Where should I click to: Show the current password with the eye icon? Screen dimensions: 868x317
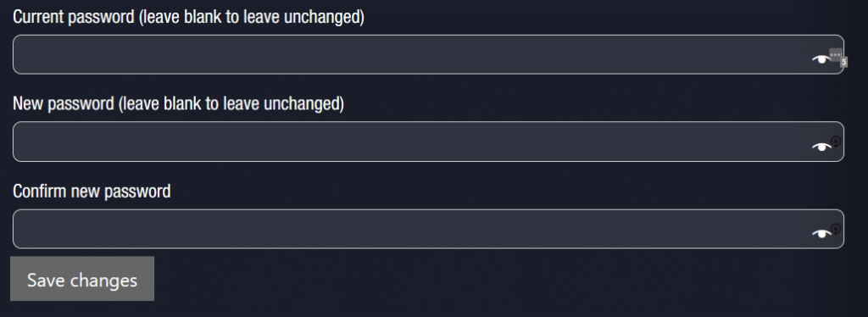pyautogui.click(x=821, y=59)
